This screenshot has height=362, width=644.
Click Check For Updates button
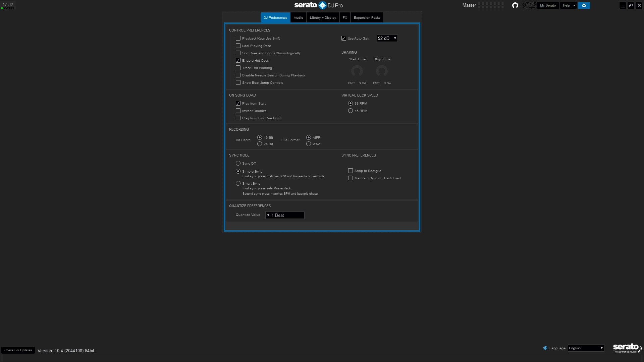(x=18, y=350)
